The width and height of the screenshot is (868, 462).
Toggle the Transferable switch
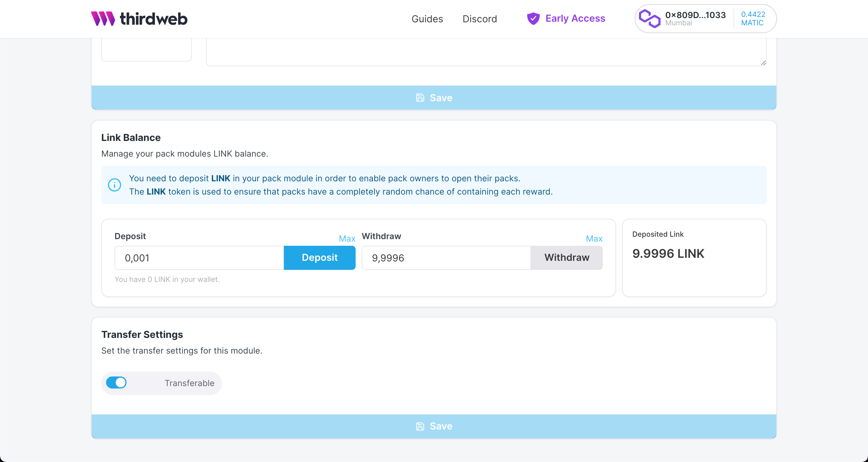(116, 383)
